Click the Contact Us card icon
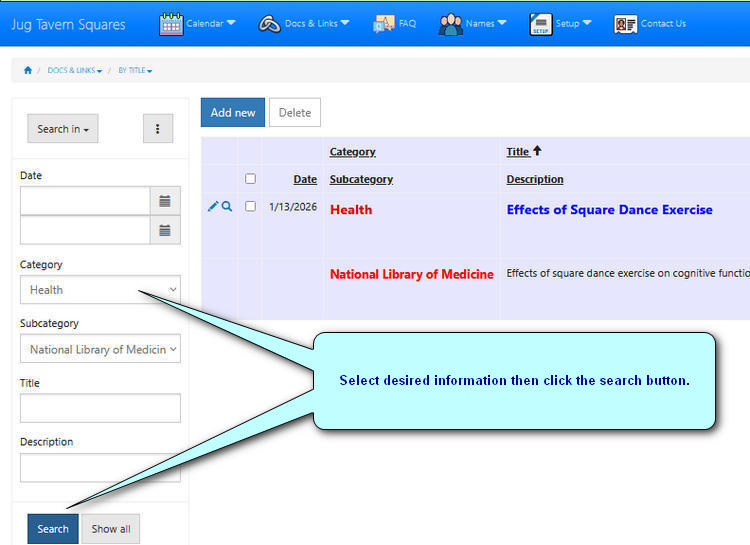Screen dimensions: 750x545 (x=626, y=24)
